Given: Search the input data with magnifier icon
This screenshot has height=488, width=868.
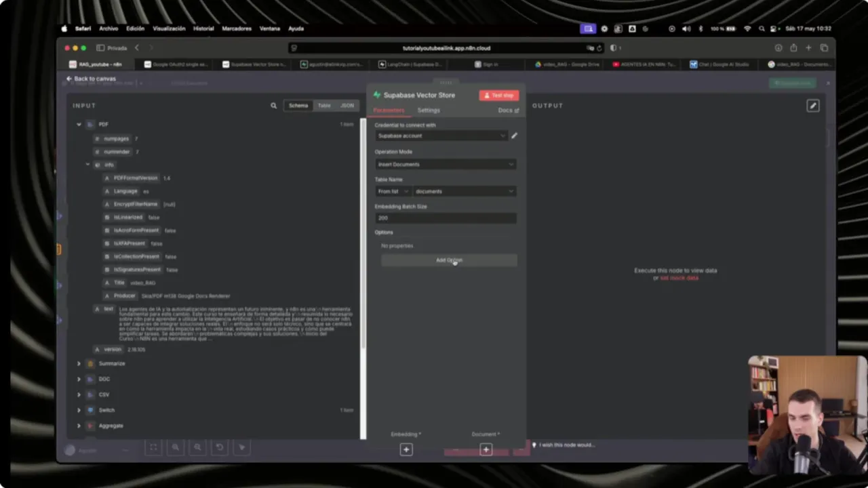Looking at the screenshot, I should [274, 106].
